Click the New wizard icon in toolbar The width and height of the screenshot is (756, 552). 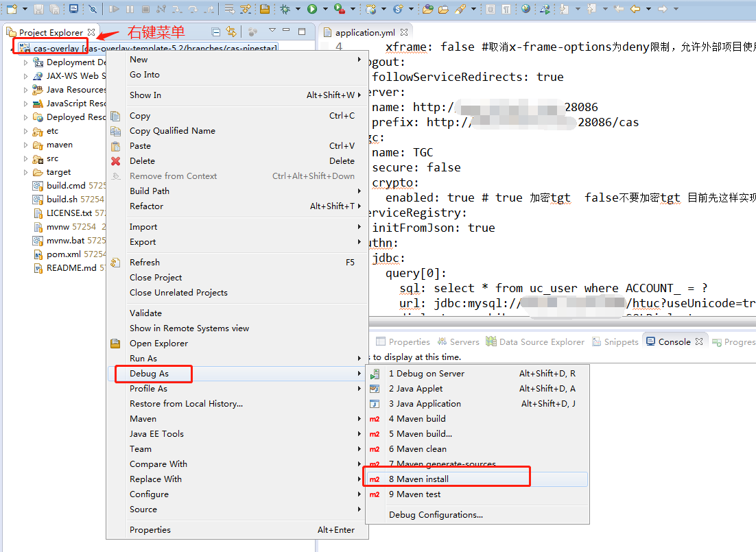click(12, 9)
